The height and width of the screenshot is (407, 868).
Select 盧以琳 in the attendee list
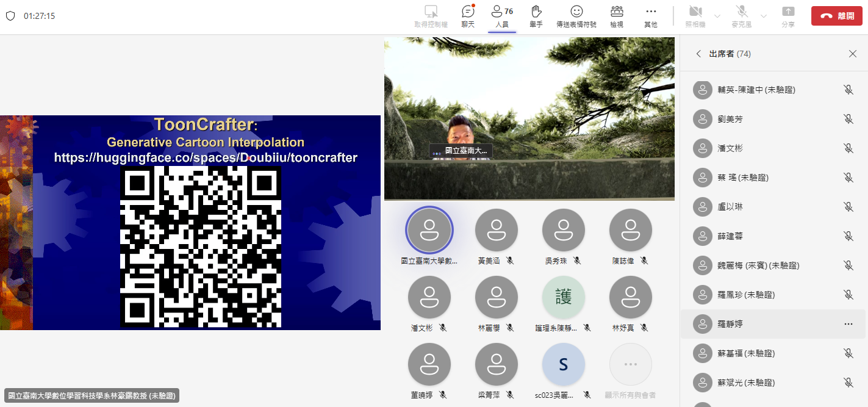click(x=773, y=207)
